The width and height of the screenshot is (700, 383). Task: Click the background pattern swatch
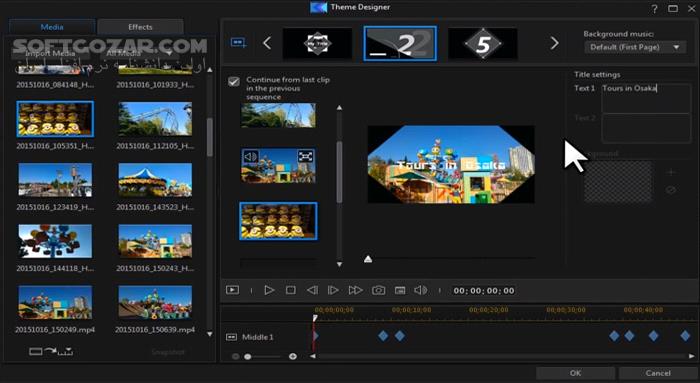tap(618, 182)
